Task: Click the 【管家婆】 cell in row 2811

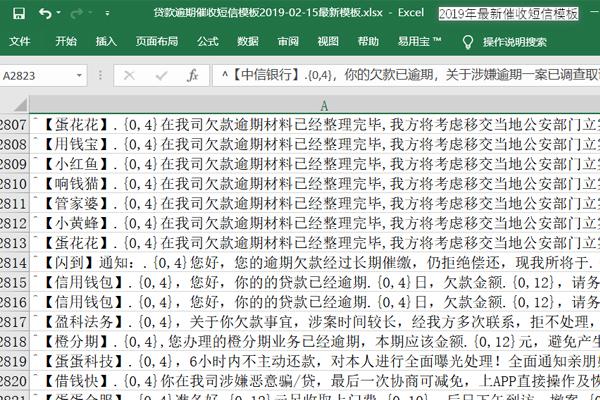Action: tap(315, 203)
